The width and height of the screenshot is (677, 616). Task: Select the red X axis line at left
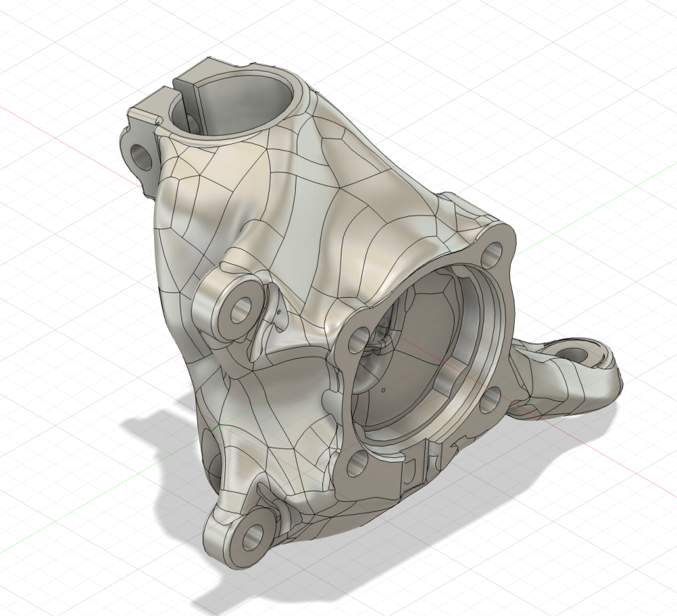pyautogui.click(x=55, y=133)
